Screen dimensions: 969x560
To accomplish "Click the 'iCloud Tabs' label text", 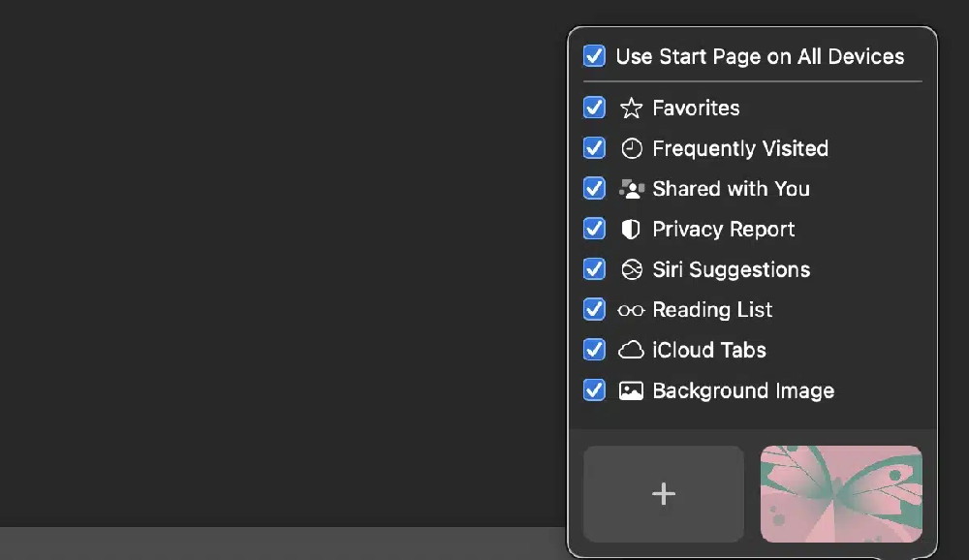I will [x=709, y=350].
